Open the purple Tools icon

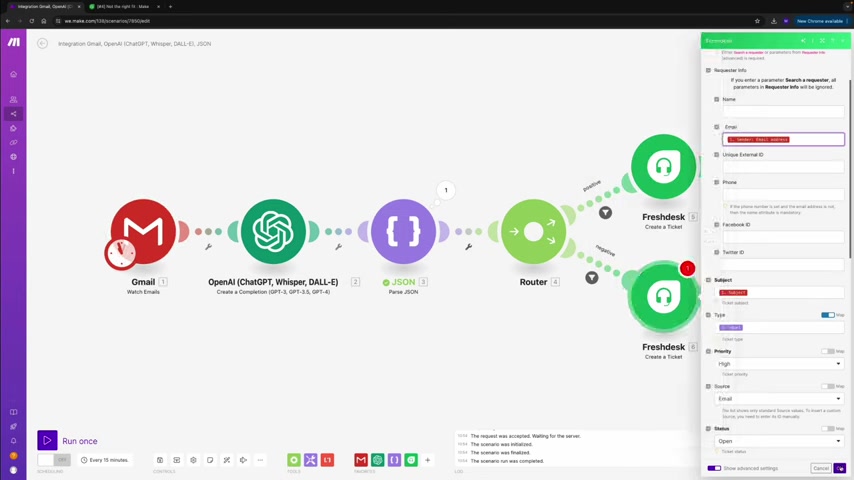pos(310,460)
